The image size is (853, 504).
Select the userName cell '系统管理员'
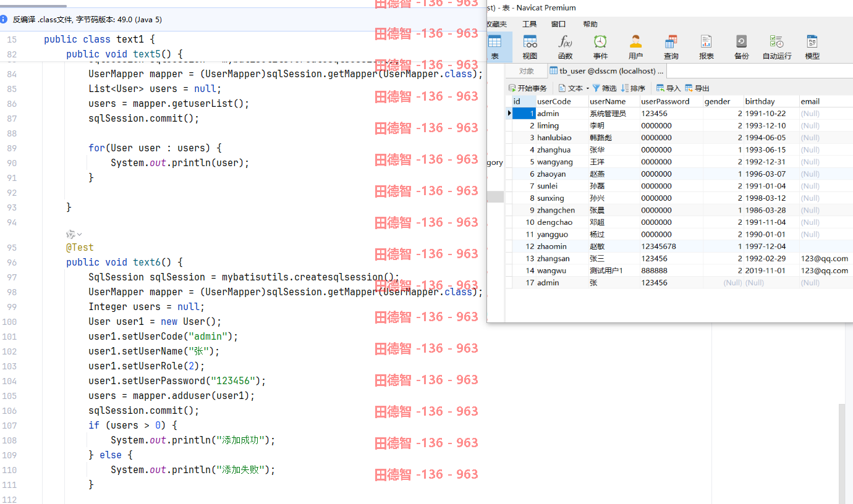(x=613, y=114)
